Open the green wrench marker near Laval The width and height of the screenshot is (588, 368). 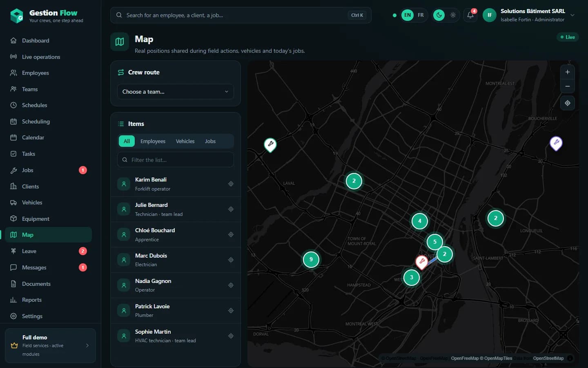coord(270,144)
